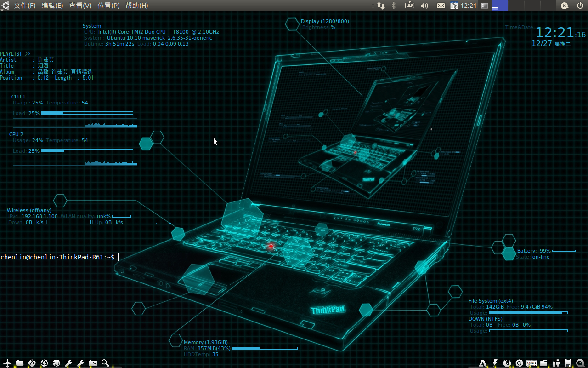Click the IP address 192.168.1.100
Screen dimensions: 588x368
(40, 216)
